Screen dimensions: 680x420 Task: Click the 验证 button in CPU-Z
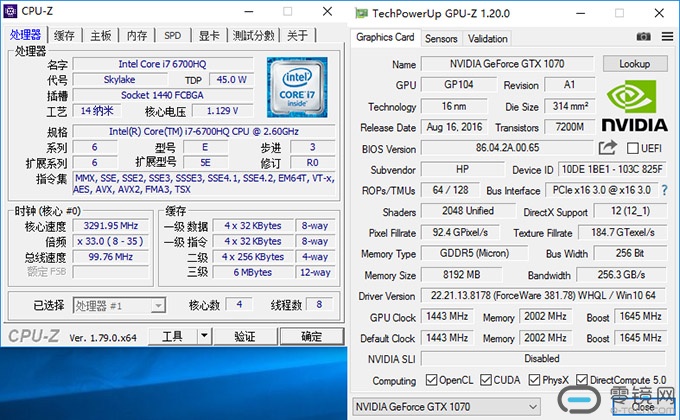point(245,336)
